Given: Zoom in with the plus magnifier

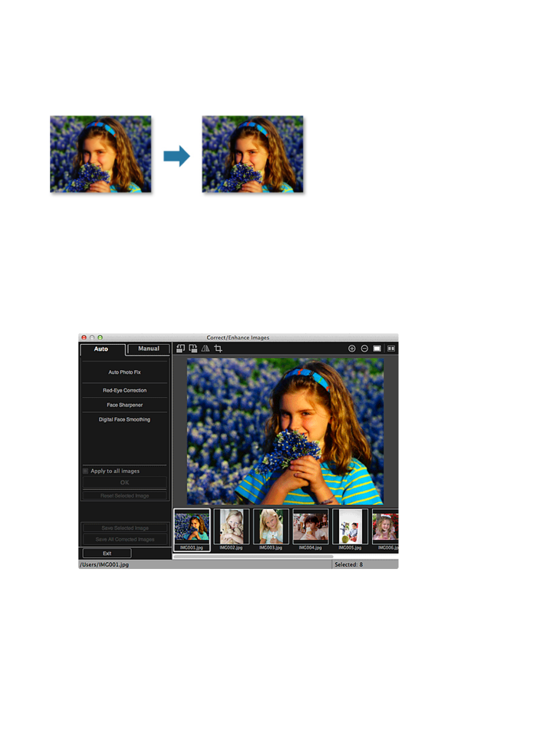Looking at the screenshot, I should coord(352,348).
